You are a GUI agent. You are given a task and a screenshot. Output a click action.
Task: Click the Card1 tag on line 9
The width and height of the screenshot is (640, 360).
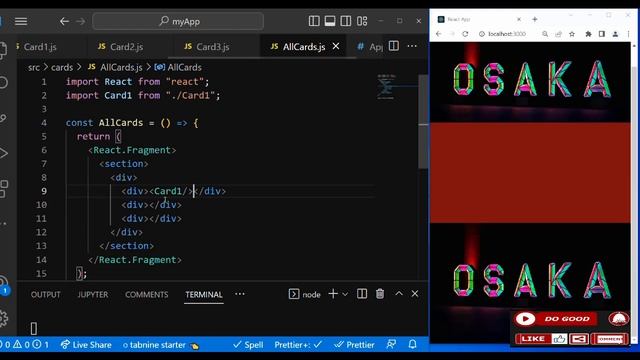pos(170,191)
